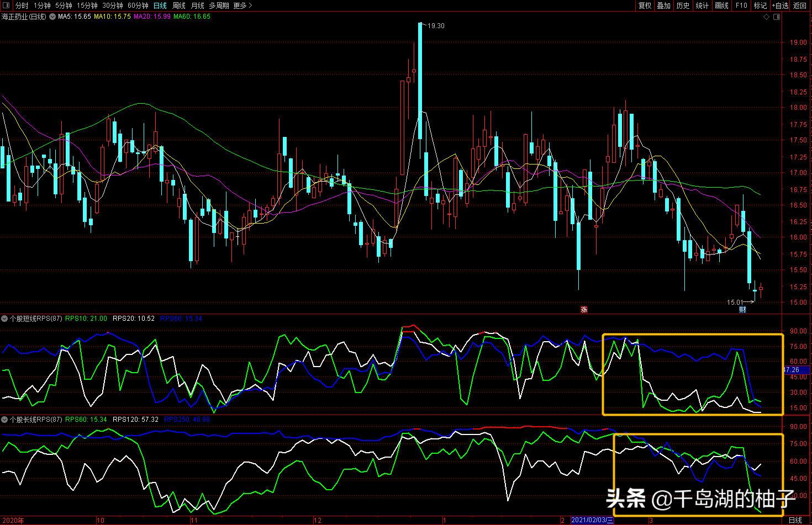Switch to 月线 monthly chart
This screenshot has width=812, height=525.
pos(197,6)
